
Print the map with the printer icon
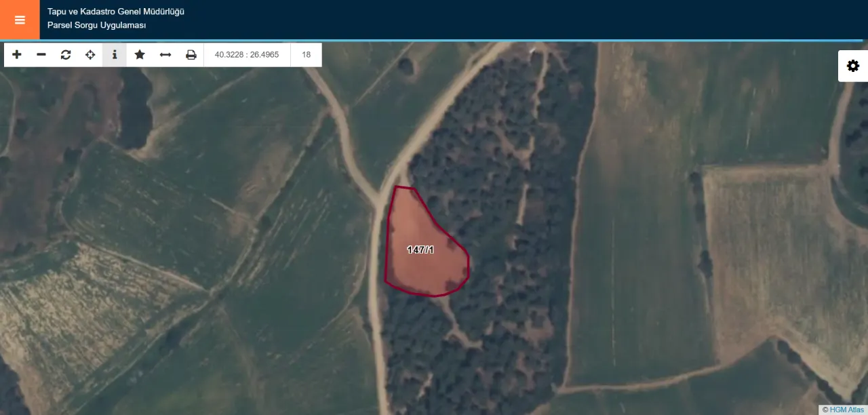pyautogui.click(x=191, y=55)
